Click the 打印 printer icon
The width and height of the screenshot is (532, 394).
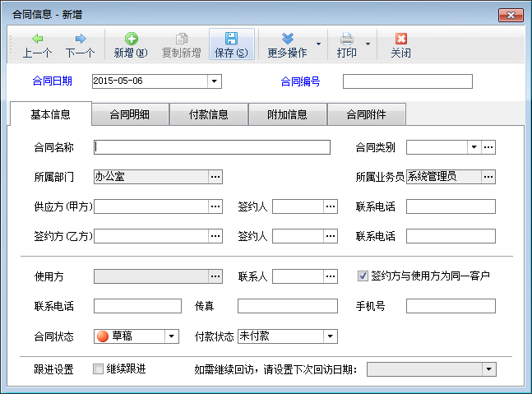[347, 39]
